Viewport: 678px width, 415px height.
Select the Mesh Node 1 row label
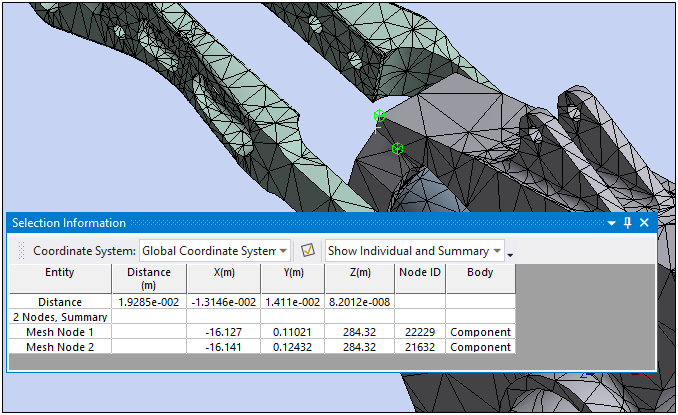click(x=60, y=332)
